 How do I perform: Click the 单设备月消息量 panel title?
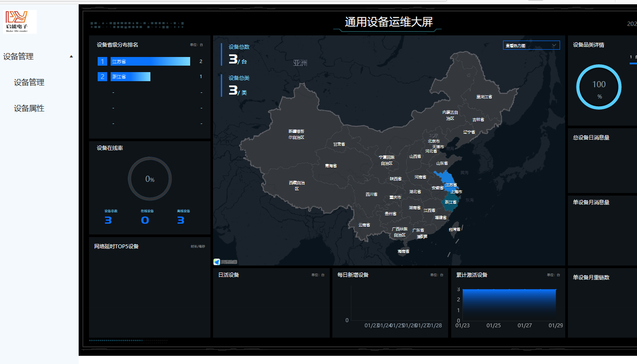coord(591,203)
